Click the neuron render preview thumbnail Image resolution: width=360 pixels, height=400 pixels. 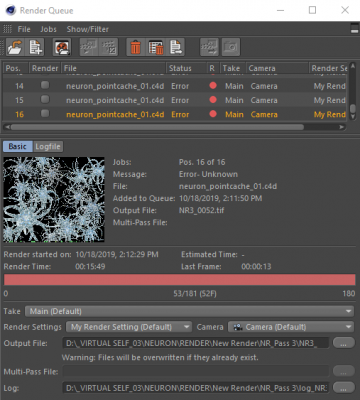[x=54, y=199]
